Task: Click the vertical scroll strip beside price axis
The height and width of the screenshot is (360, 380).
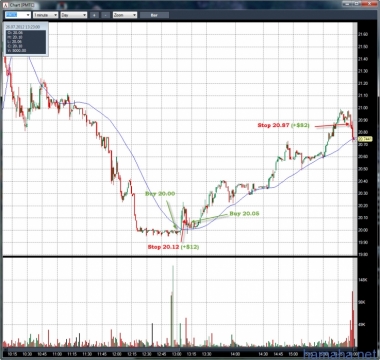Action: pyautogui.click(x=355, y=138)
